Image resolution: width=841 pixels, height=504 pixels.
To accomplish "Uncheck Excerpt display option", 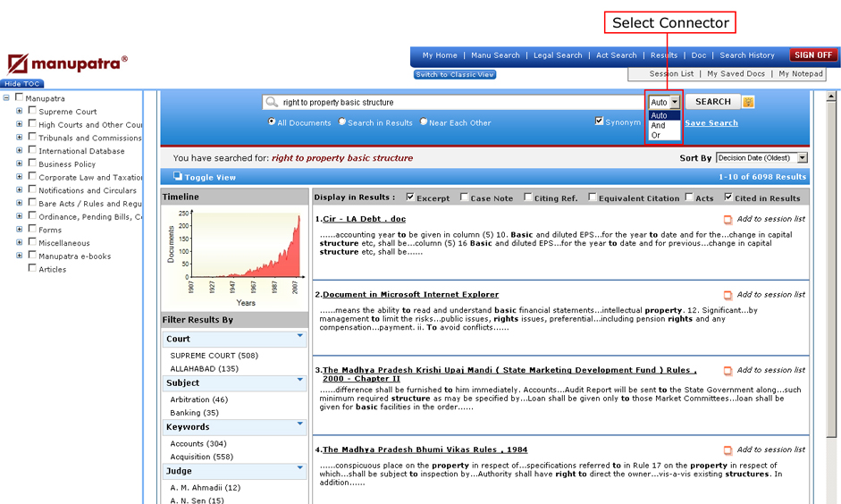I will click(410, 197).
